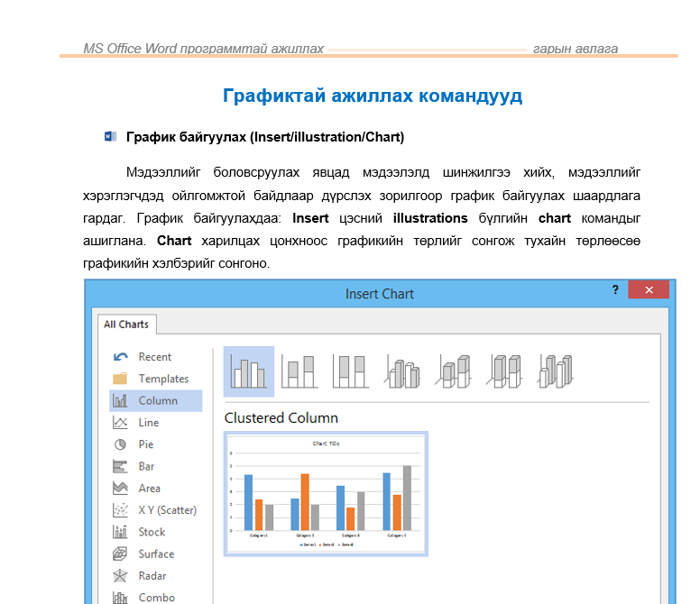This screenshot has width=700, height=604.
Task: Click the Clustered Column chart preview thumbnail
Action: tap(326, 494)
